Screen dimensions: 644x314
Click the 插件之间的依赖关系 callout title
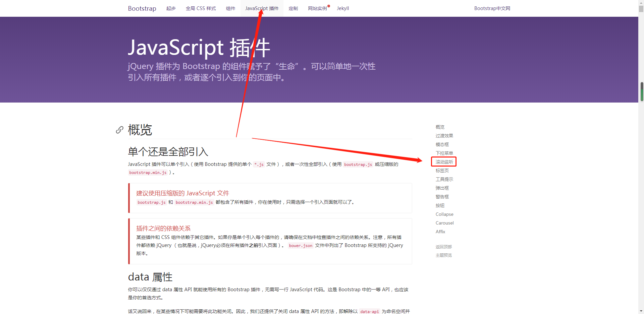pos(163,229)
